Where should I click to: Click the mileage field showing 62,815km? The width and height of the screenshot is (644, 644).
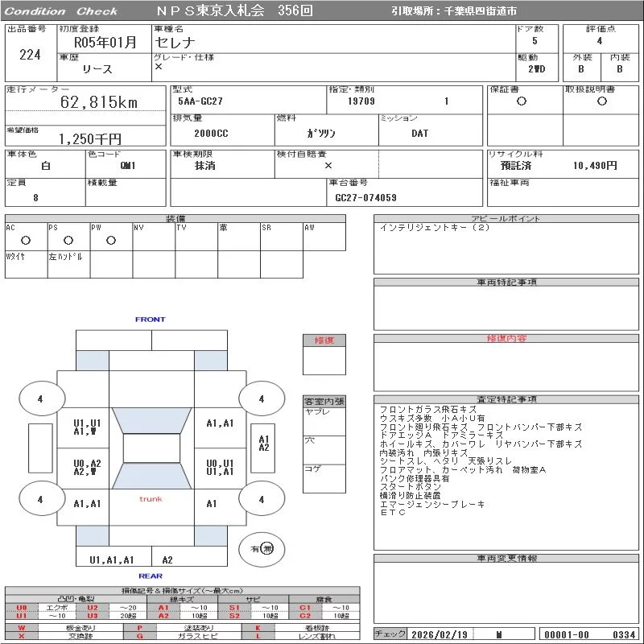click(x=99, y=102)
